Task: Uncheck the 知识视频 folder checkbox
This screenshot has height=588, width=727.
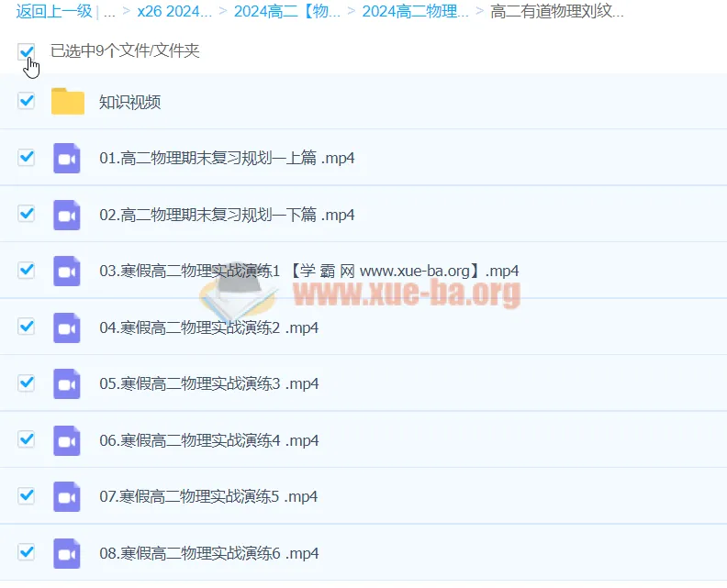Action: coord(27,101)
